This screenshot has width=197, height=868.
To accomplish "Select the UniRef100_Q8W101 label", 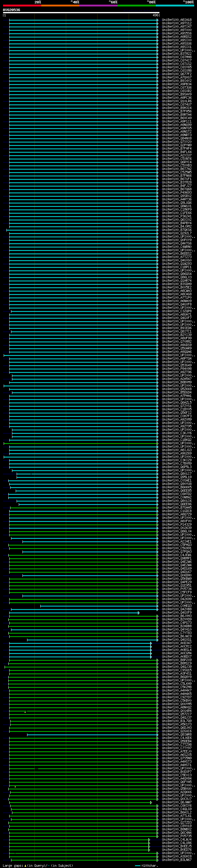I will [x=177, y=206].
